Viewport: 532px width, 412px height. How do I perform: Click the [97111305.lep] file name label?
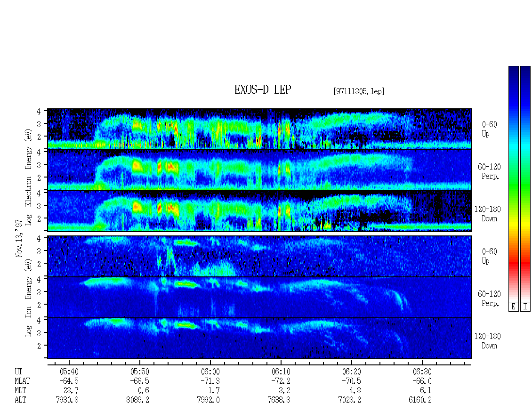[x=359, y=91]
